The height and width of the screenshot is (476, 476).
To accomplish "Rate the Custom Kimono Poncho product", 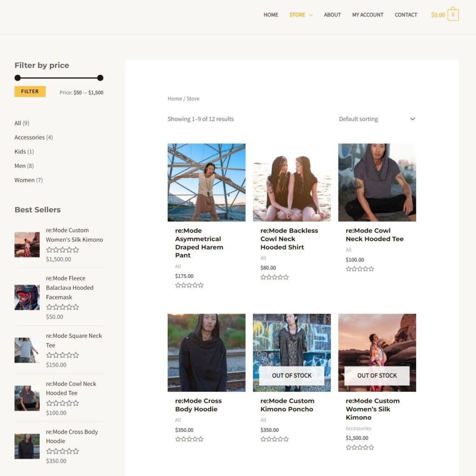I will (275, 438).
